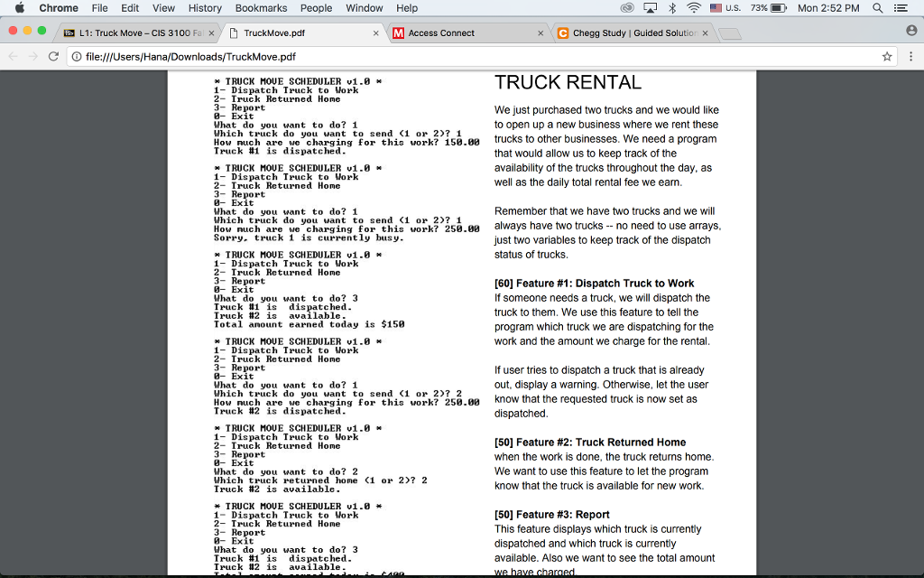Open the Bookmarks menu

click(261, 7)
